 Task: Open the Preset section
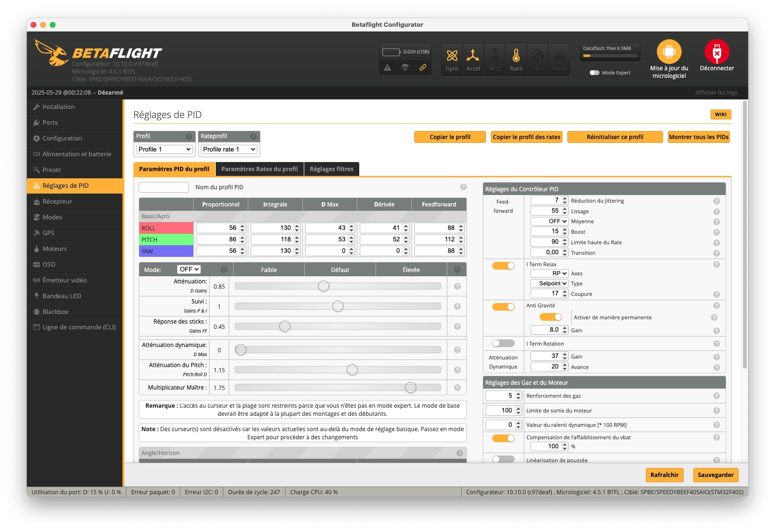point(75,170)
